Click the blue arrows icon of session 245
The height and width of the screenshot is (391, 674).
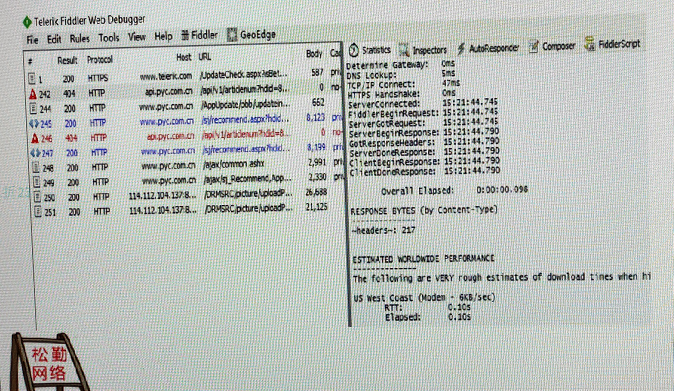(x=34, y=124)
